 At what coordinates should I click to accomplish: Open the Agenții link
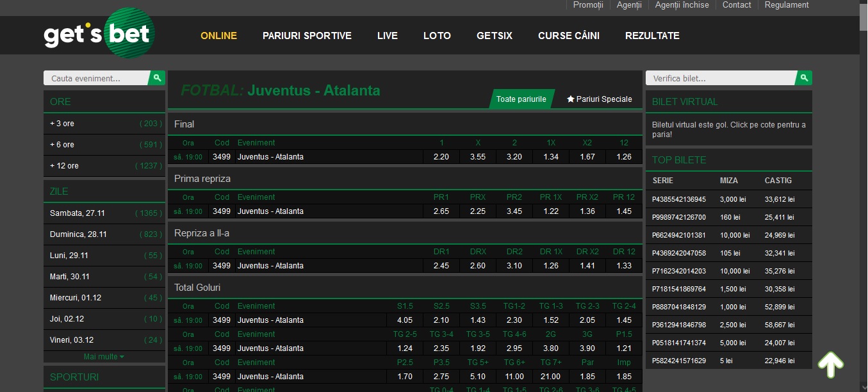tap(629, 5)
